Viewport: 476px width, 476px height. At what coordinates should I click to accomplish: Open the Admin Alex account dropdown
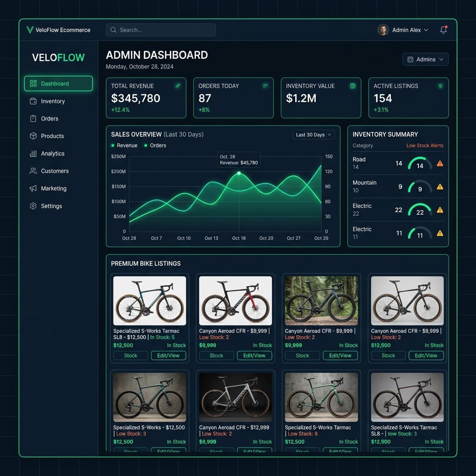click(x=403, y=30)
